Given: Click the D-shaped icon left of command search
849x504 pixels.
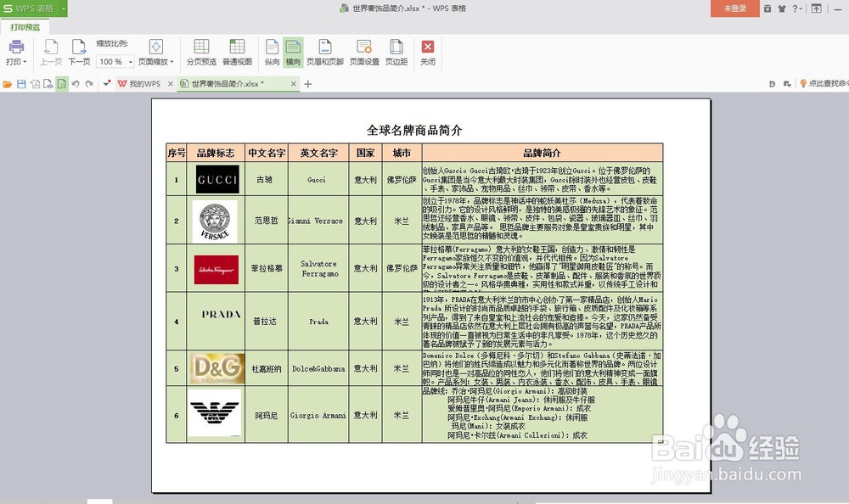Looking at the screenshot, I should click(772, 84).
